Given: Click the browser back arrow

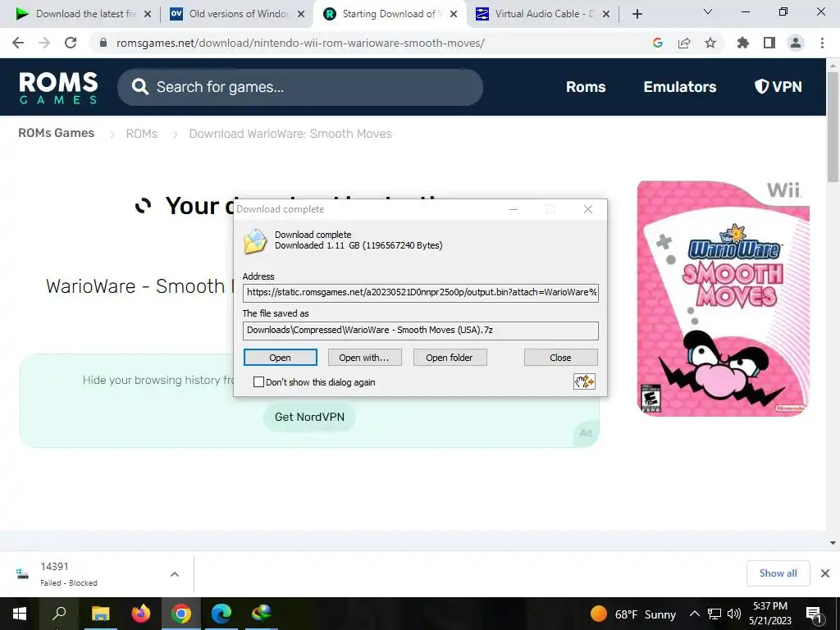Looking at the screenshot, I should tap(18, 43).
